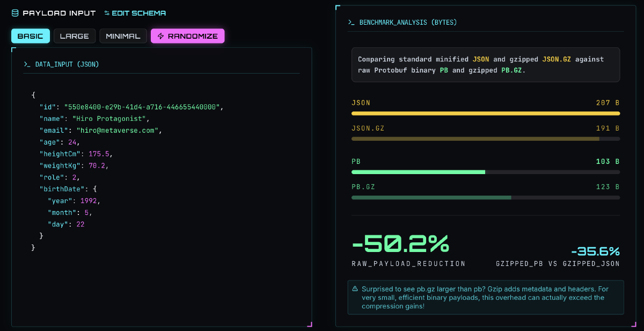Click the 123 B PB.GZ size value

[608, 187]
